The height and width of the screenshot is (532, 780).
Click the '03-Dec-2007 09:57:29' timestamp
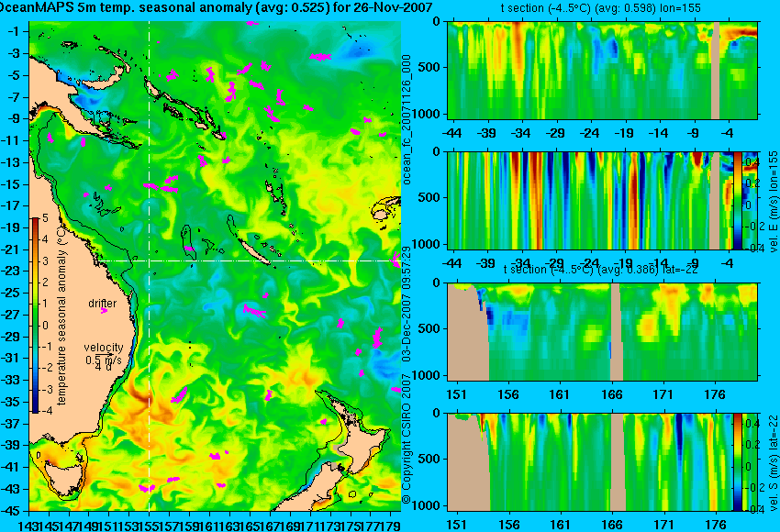pyautogui.click(x=407, y=304)
